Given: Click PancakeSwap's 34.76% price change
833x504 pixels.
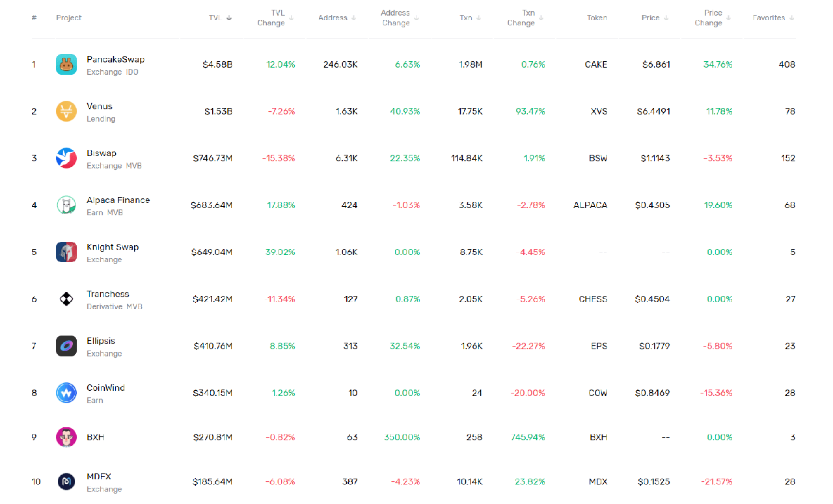Looking at the screenshot, I should [x=718, y=64].
